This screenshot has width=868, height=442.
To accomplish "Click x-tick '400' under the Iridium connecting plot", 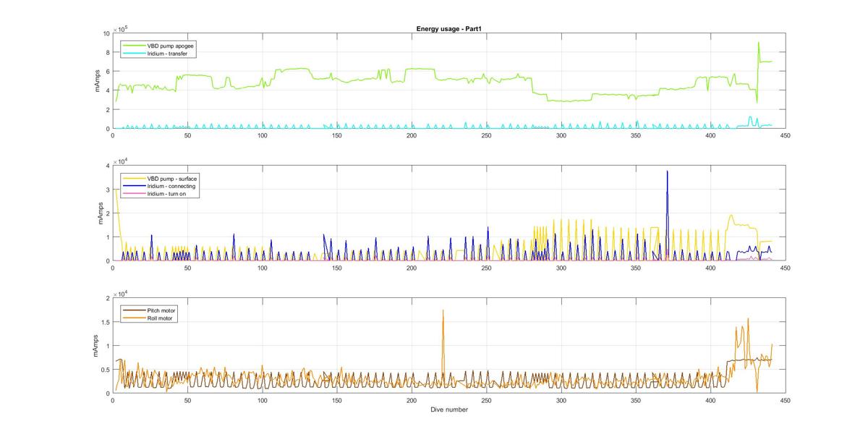I will 710,268.
